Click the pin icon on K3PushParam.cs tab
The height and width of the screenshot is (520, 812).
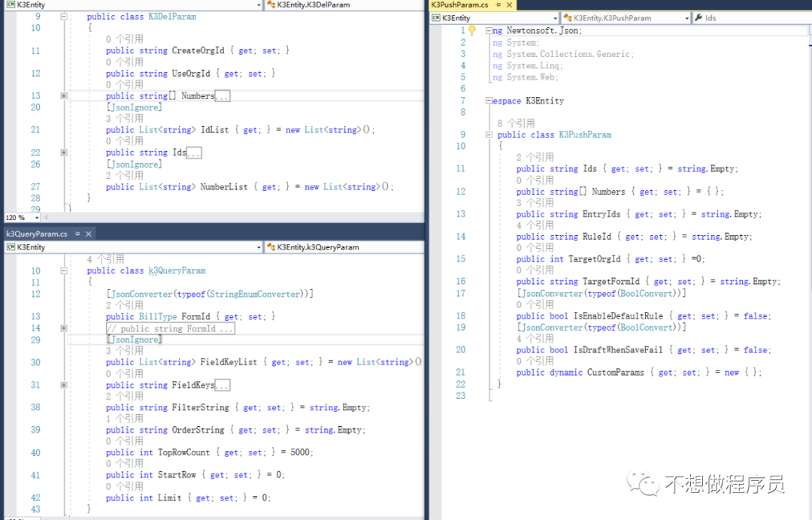pyautogui.click(x=498, y=5)
